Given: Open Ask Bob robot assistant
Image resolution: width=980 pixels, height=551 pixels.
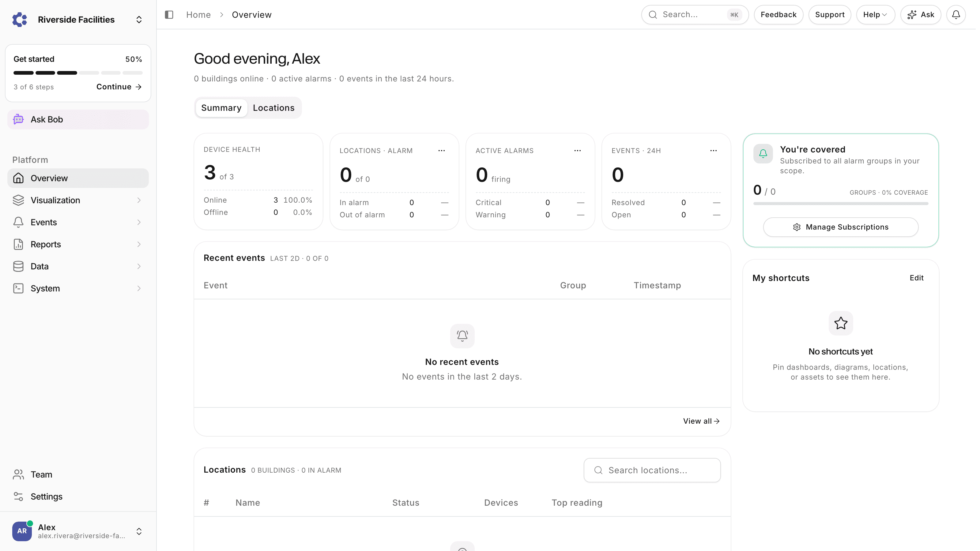Looking at the screenshot, I should tap(78, 119).
